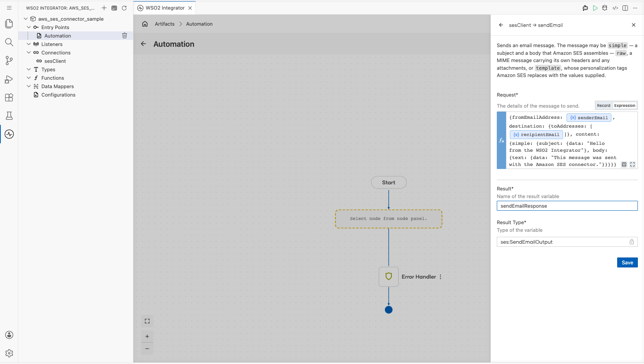
Task: Collapse the aws_ses_connector_sample project node
Action: coord(26,19)
